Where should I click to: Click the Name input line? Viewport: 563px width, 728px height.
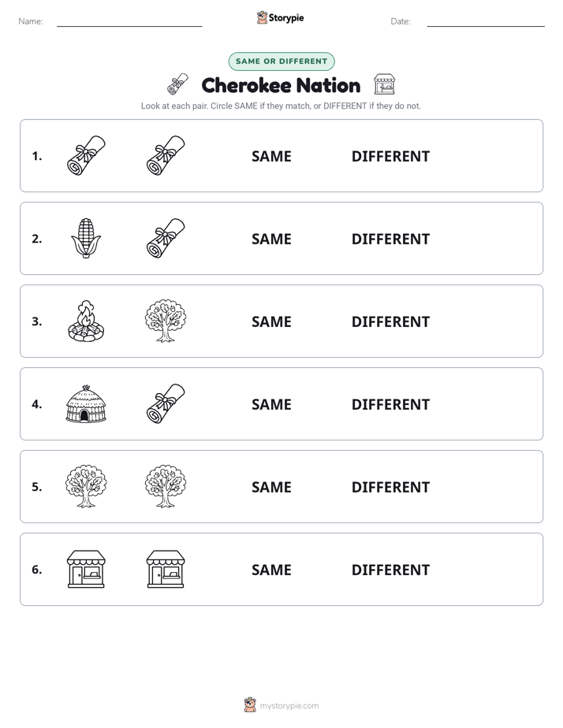[x=129, y=21]
